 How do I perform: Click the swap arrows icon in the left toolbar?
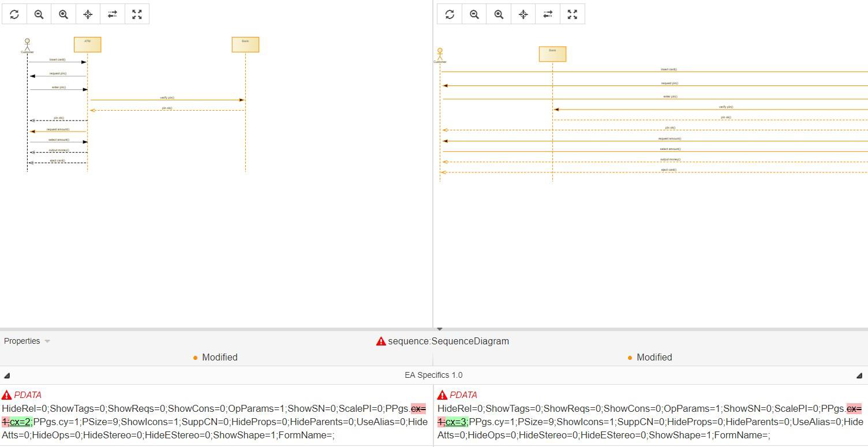point(112,14)
